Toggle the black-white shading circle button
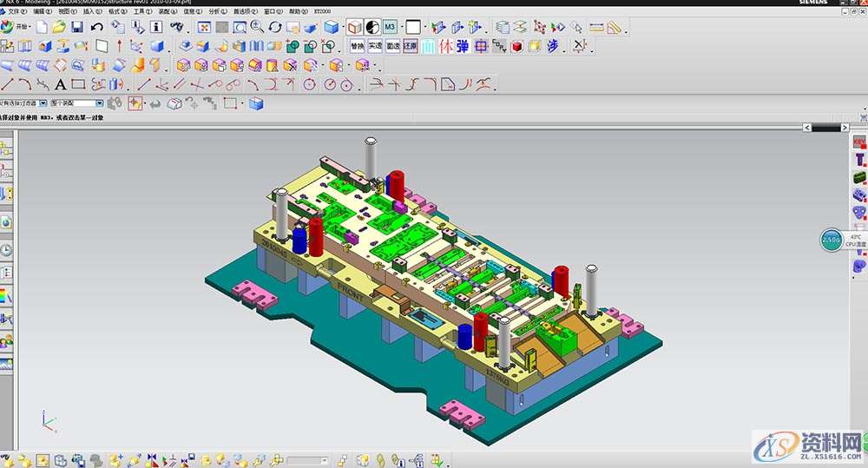 [x=372, y=28]
